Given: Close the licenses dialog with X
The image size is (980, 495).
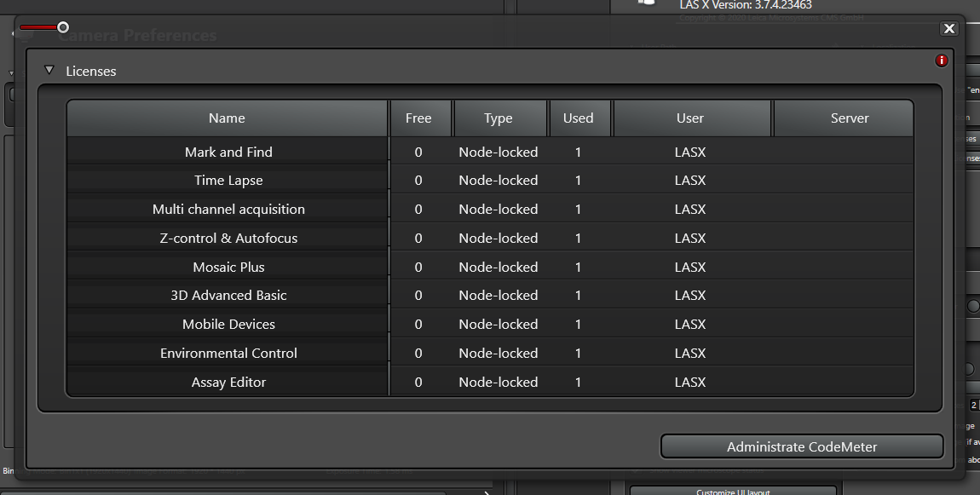Looking at the screenshot, I should click(x=948, y=29).
